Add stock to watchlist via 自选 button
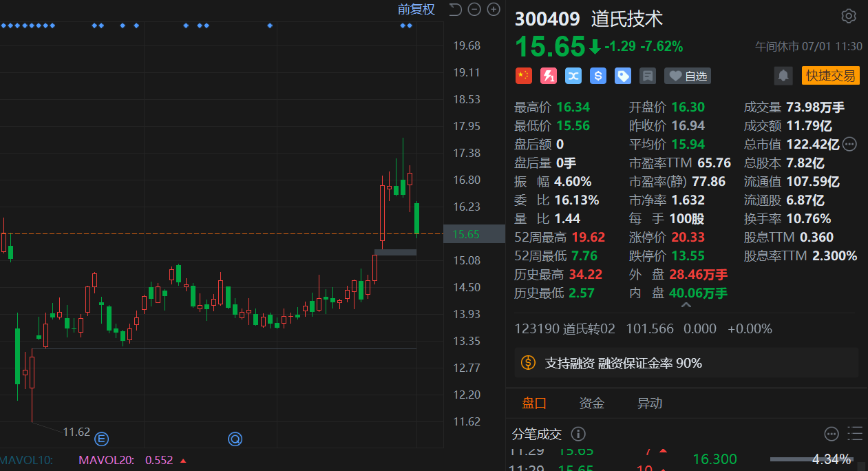 pos(688,76)
